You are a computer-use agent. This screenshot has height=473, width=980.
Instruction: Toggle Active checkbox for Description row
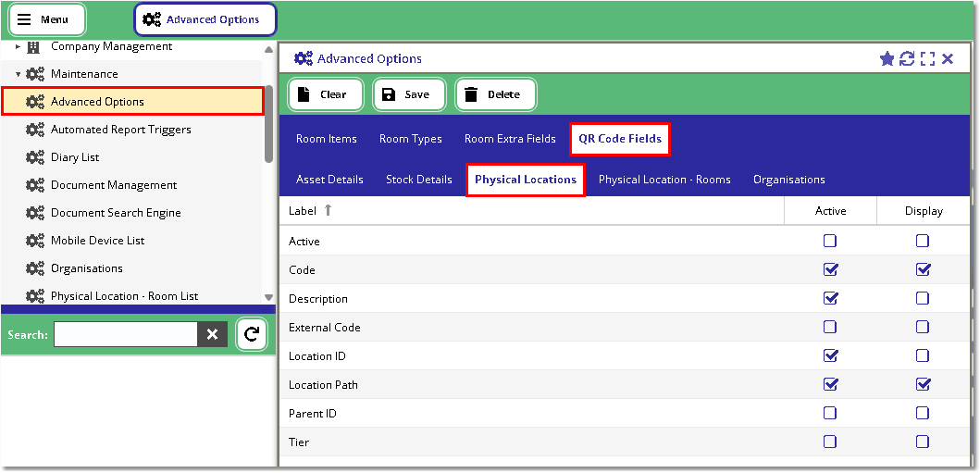[830, 298]
